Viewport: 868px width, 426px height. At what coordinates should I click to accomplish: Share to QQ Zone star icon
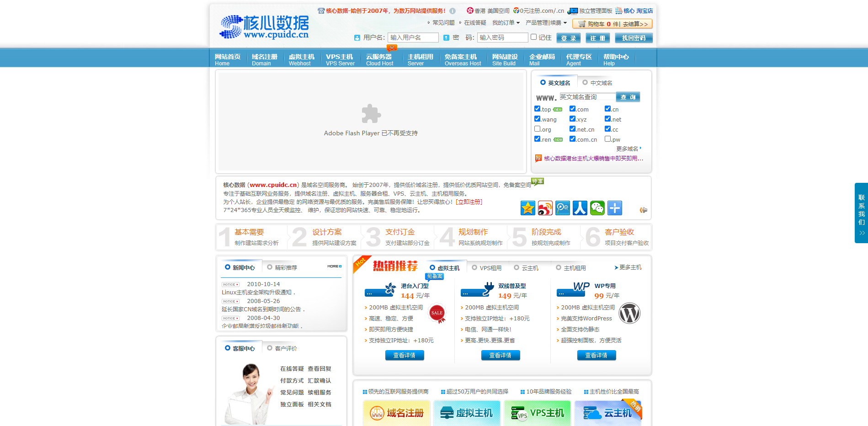click(527, 208)
